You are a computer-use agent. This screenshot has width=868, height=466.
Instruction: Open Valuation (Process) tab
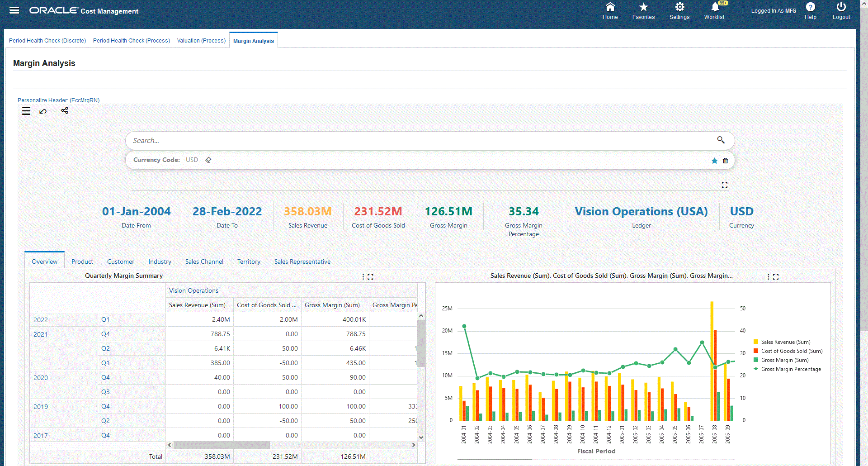click(201, 41)
